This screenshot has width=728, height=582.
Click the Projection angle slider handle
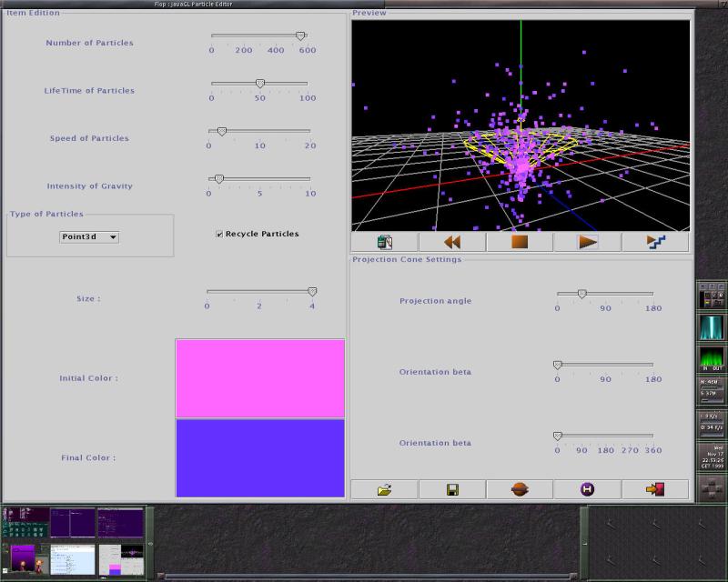coord(581,294)
